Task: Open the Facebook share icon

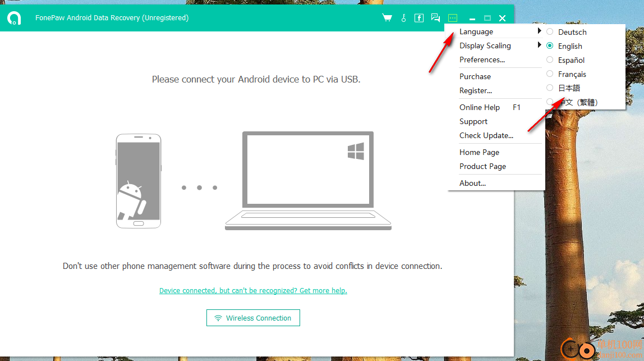Action: coord(419,17)
